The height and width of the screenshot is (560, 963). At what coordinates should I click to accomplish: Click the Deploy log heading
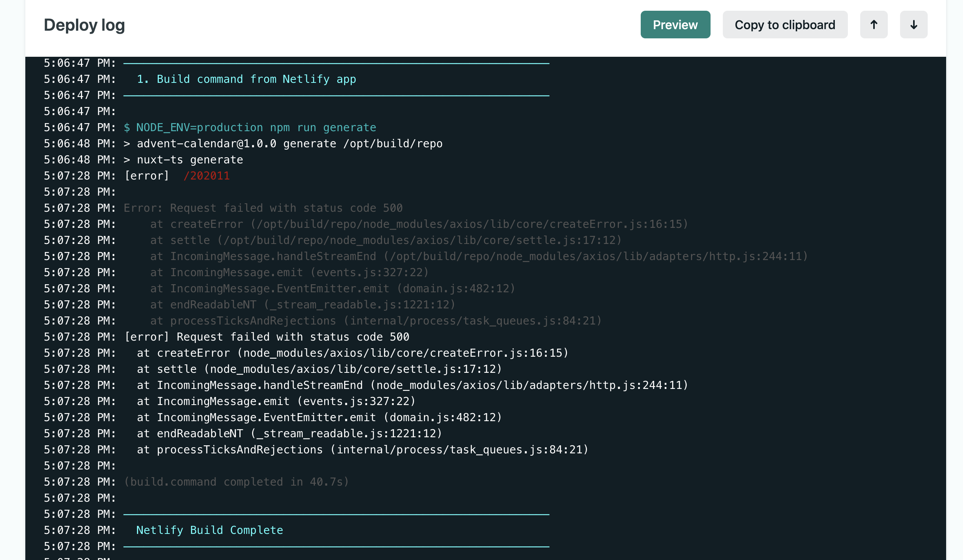point(84,25)
